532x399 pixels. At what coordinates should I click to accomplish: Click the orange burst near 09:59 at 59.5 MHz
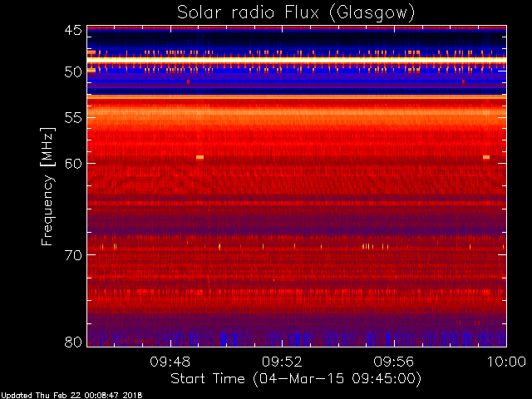click(x=486, y=157)
